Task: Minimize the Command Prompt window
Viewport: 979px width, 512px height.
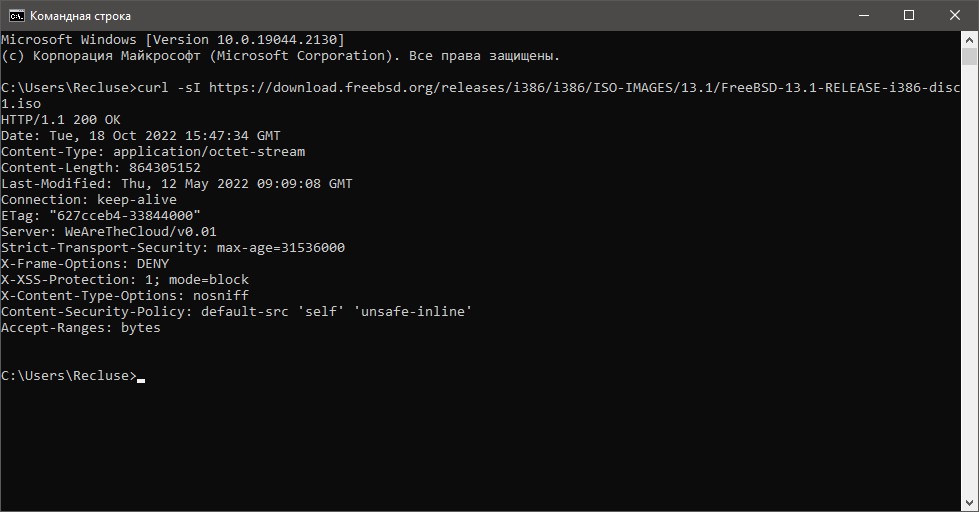Action: click(x=863, y=16)
